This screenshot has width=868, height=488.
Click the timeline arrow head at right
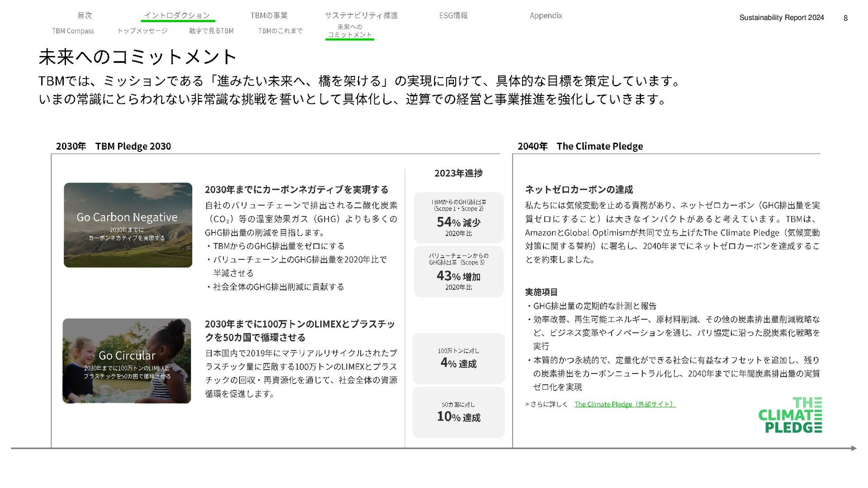853,448
